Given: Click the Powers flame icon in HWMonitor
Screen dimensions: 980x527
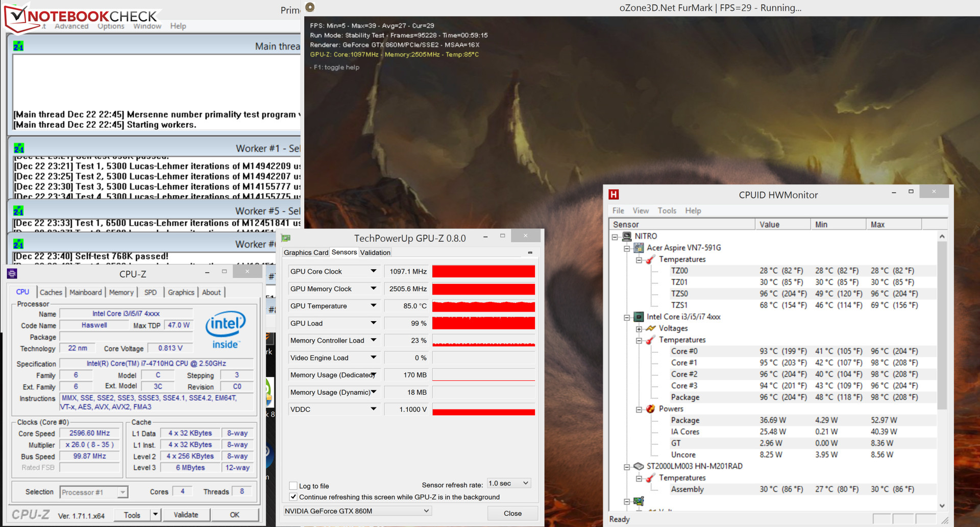Looking at the screenshot, I should 651,409.
